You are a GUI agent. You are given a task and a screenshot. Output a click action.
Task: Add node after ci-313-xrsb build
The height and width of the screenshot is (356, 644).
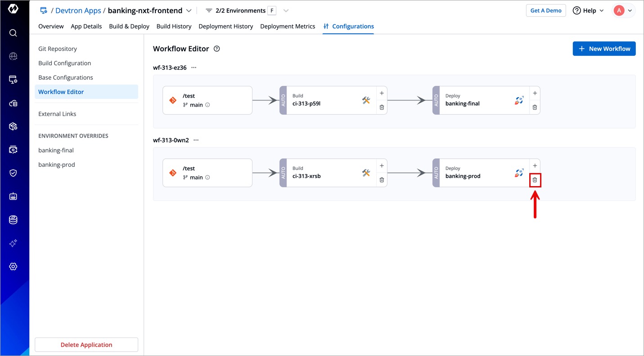pyautogui.click(x=382, y=166)
